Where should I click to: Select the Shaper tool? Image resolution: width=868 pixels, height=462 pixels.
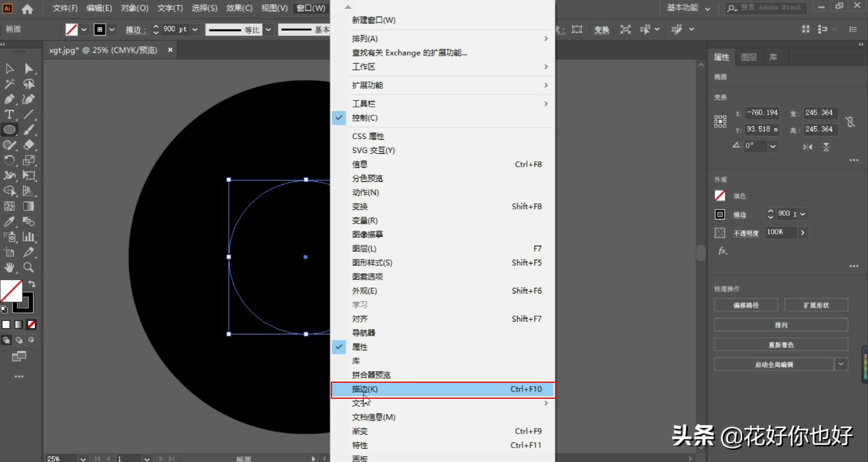[x=10, y=145]
